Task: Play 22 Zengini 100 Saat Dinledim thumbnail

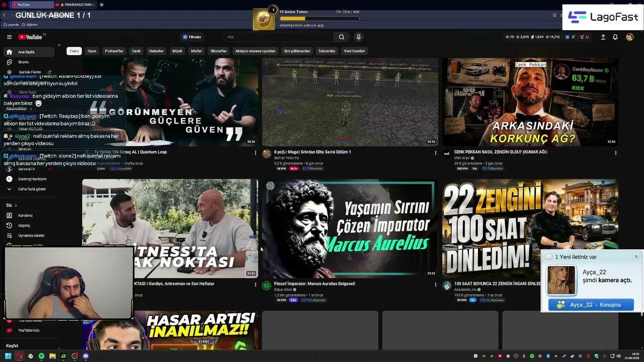Action: click(530, 228)
